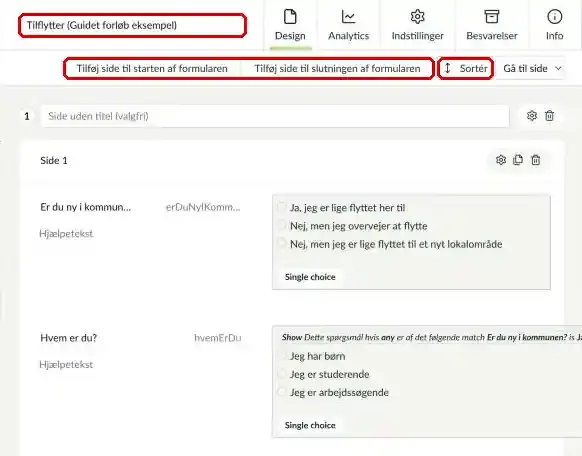Click the Side 1 section heading
The width and height of the screenshot is (582, 456).
tap(54, 160)
